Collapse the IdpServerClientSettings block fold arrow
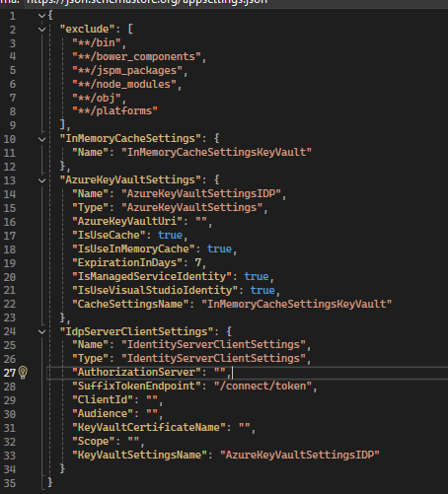Viewport: 448px width, 494px height. click(x=41, y=331)
